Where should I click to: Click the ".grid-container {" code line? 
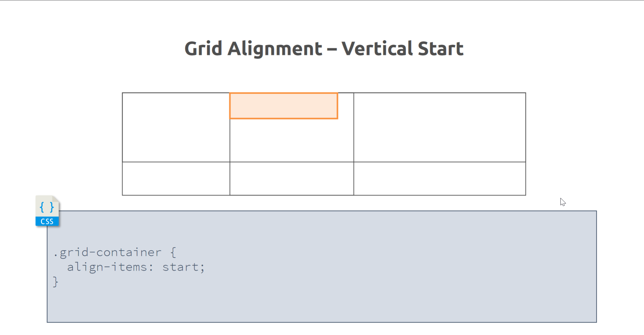[114, 252]
